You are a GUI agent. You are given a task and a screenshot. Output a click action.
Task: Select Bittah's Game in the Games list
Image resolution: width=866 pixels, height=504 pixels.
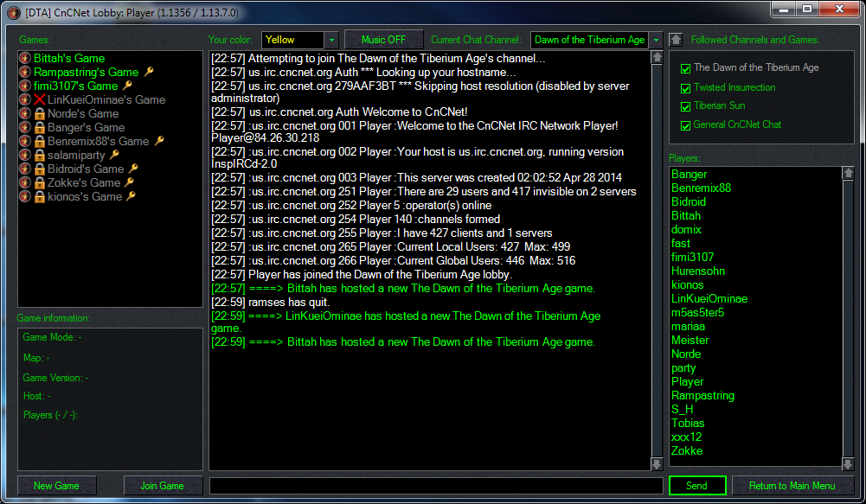tap(69, 58)
